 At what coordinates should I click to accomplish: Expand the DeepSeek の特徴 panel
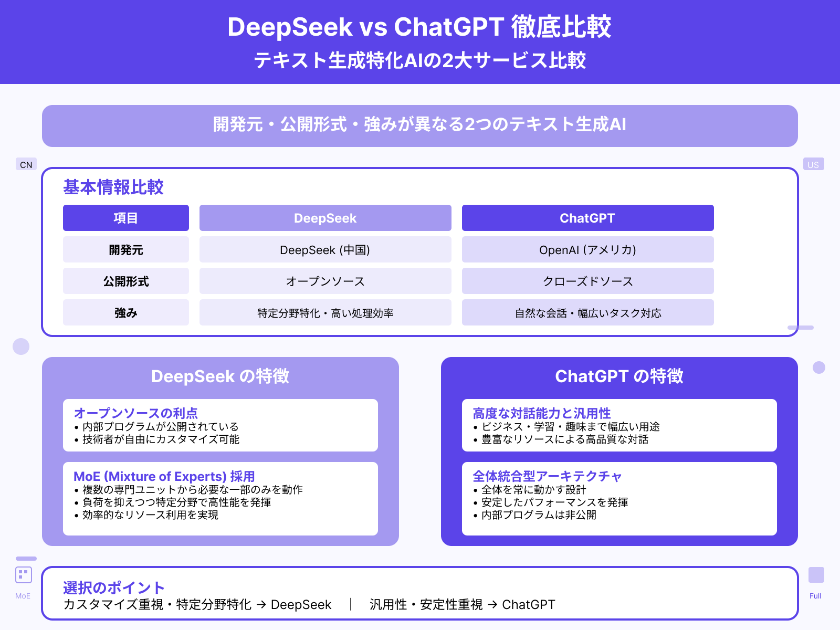(x=220, y=376)
